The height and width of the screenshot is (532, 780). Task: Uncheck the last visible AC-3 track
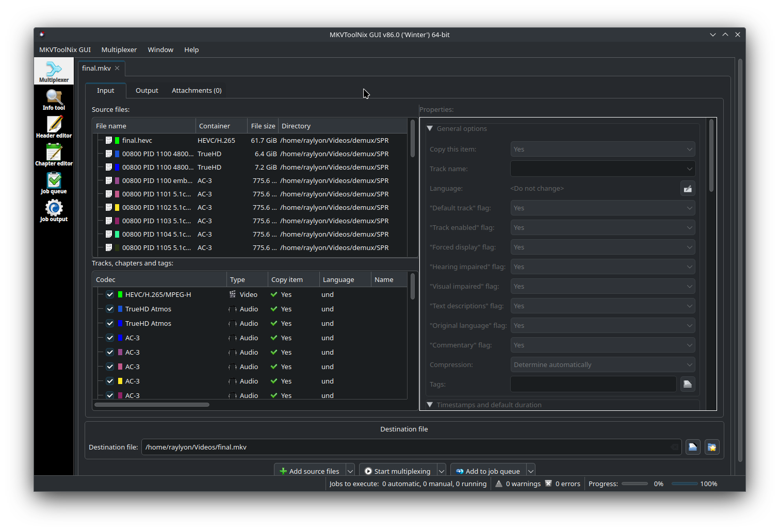[x=110, y=395]
